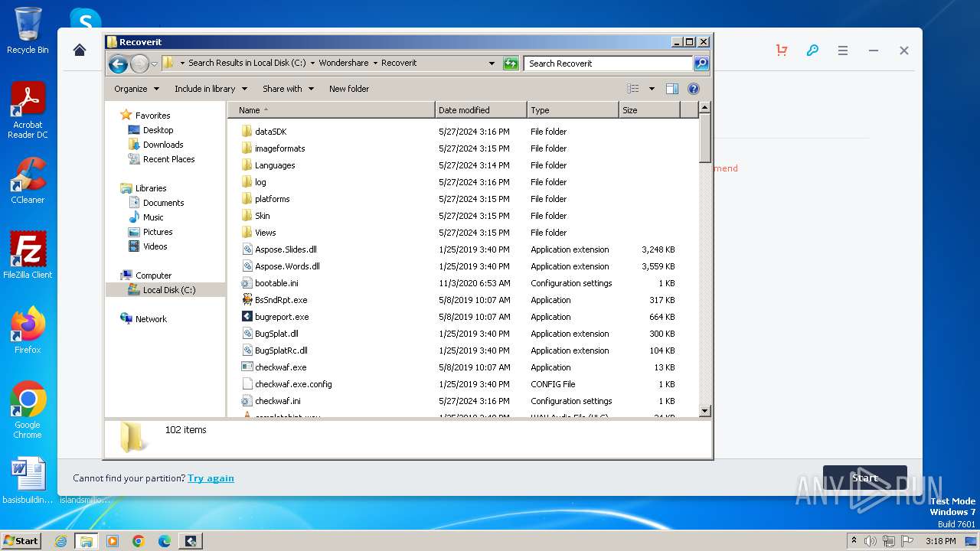
Task: Click the Back navigation arrow in Explorer
Action: pos(118,64)
